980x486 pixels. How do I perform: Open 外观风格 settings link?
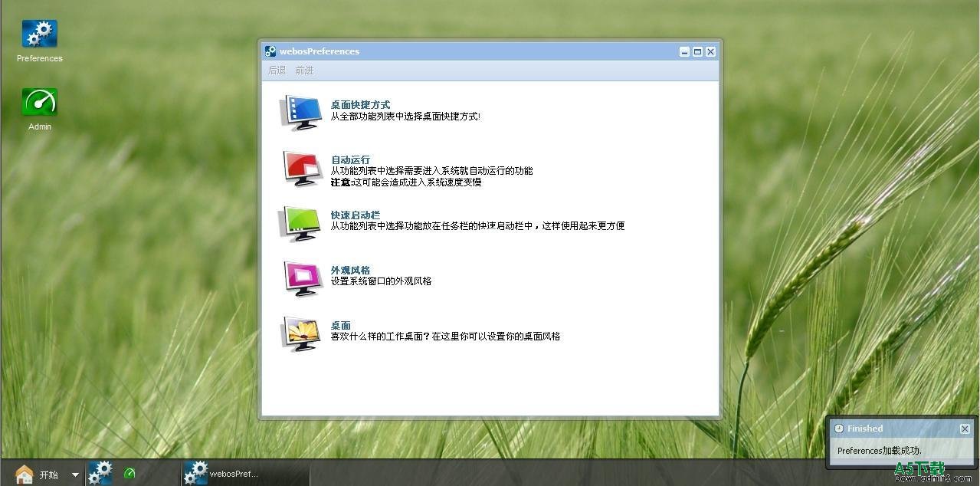point(350,271)
